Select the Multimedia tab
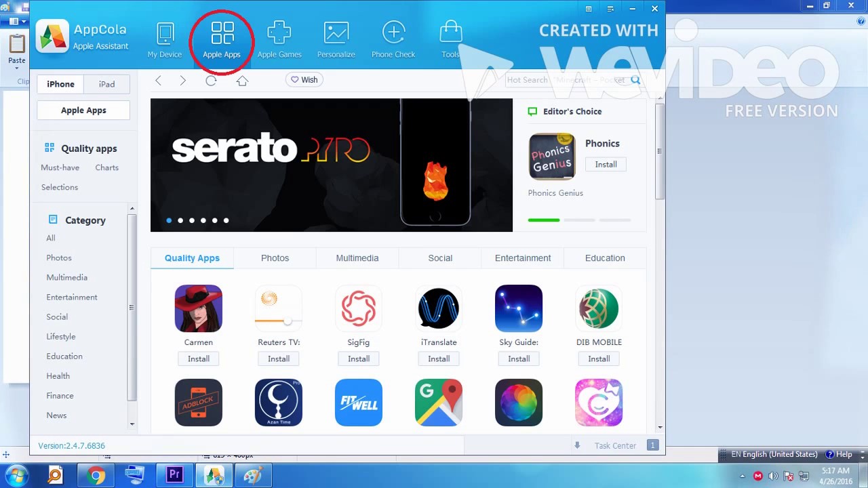This screenshot has width=868, height=488. tap(357, 258)
